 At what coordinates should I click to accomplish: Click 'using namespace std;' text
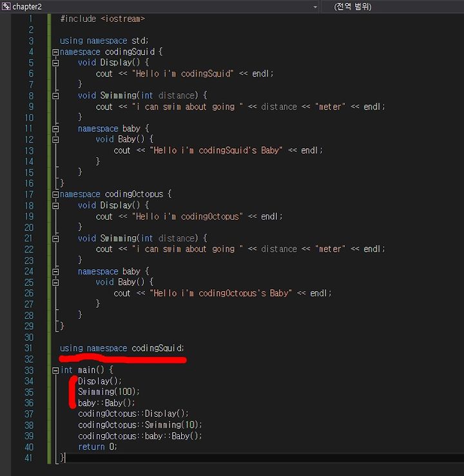pyautogui.click(x=104, y=41)
